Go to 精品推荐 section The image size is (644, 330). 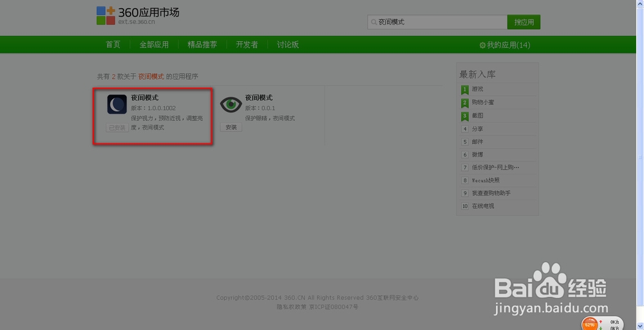pyautogui.click(x=202, y=45)
